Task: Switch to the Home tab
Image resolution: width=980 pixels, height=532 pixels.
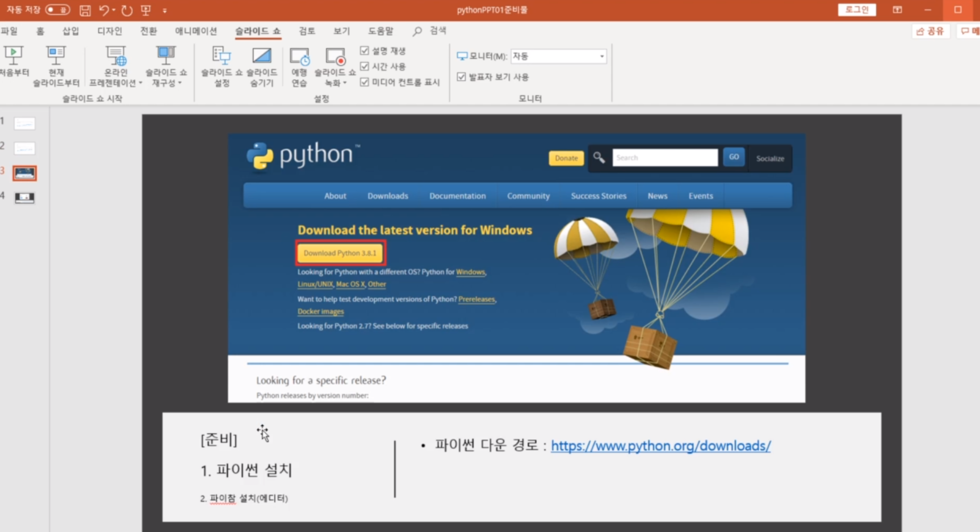Action: [x=40, y=31]
